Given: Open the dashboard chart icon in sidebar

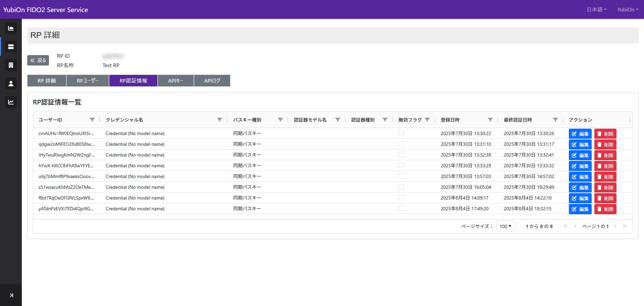Looking at the screenshot, I should [11, 28].
